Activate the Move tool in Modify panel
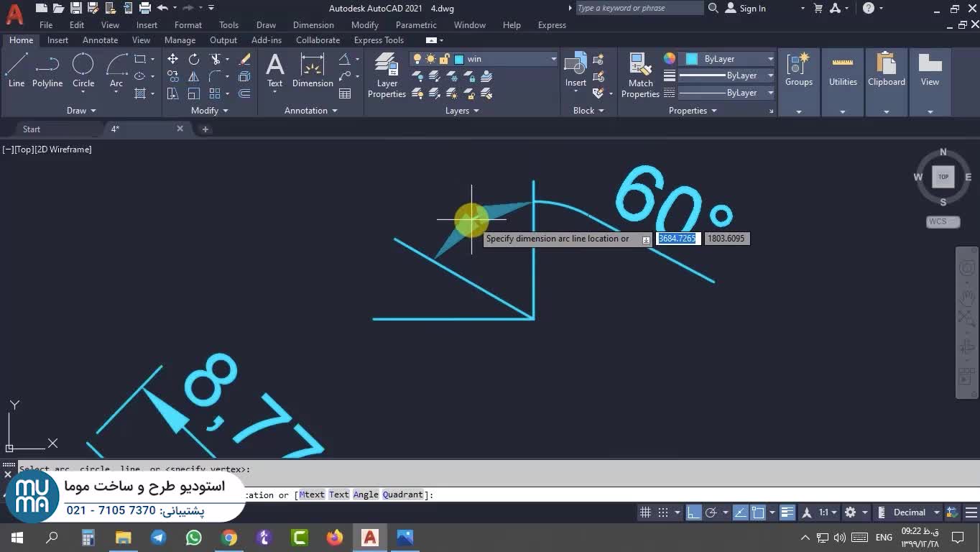 pos(172,59)
